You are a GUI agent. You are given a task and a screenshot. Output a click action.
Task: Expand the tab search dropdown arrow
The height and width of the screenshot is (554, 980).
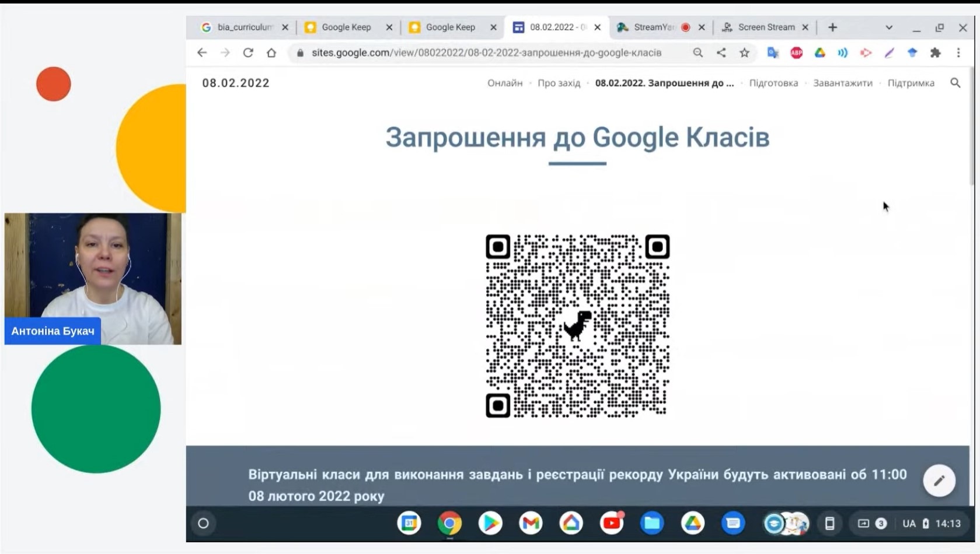coord(889,27)
